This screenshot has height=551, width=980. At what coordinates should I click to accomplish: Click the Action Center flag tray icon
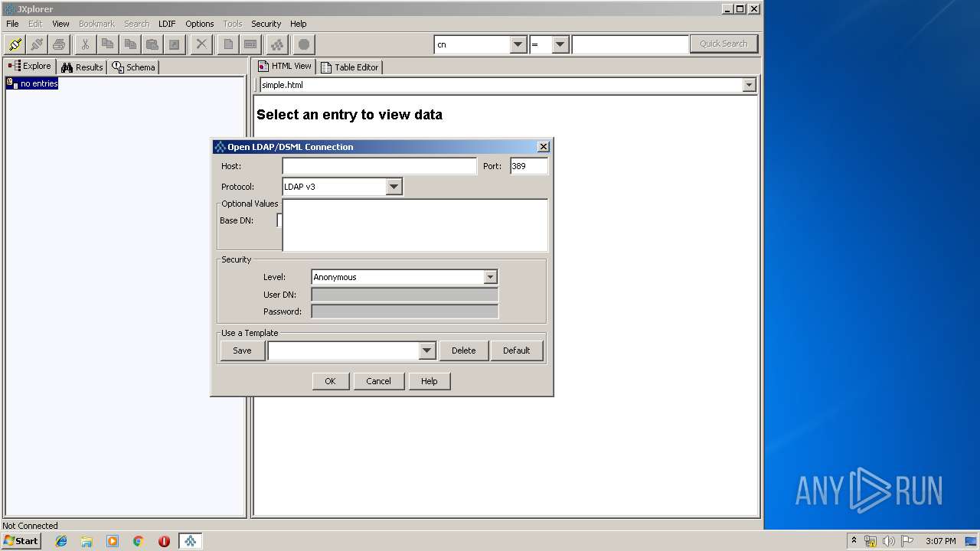(x=907, y=541)
